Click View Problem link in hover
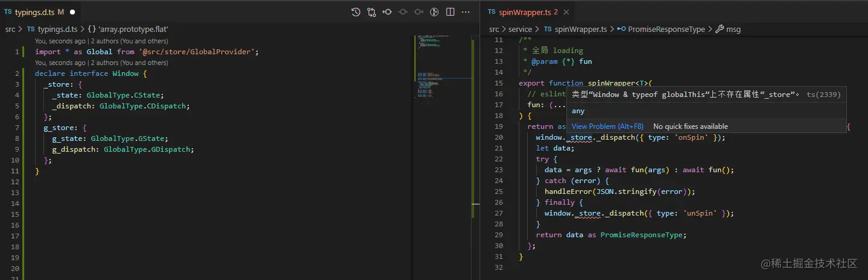868x280 pixels. pyautogui.click(x=607, y=126)
